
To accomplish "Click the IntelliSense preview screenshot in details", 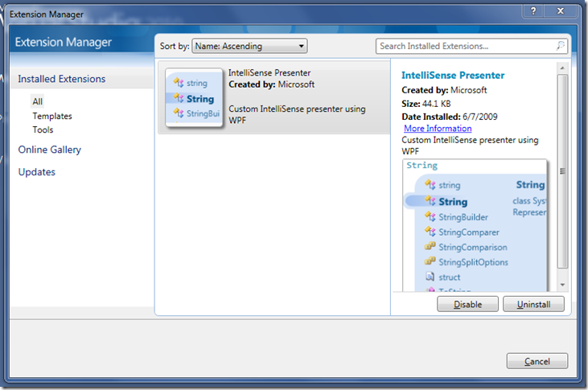I will tap(475, 225).
